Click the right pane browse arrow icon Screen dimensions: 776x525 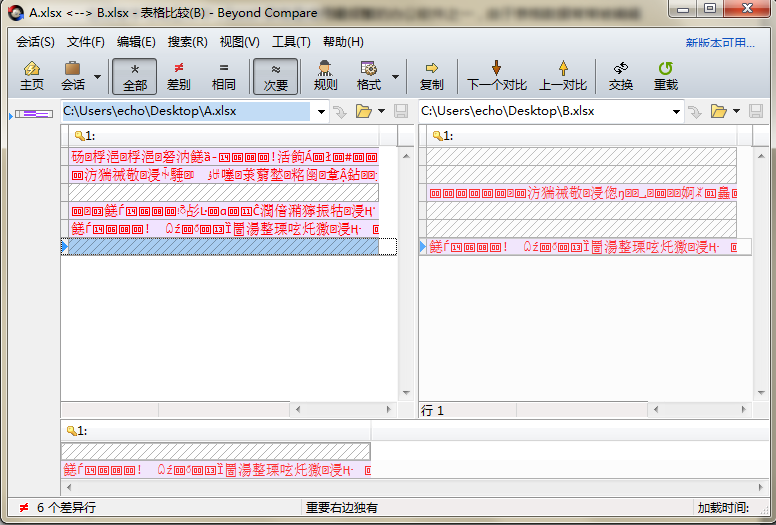tap(695, 112)
